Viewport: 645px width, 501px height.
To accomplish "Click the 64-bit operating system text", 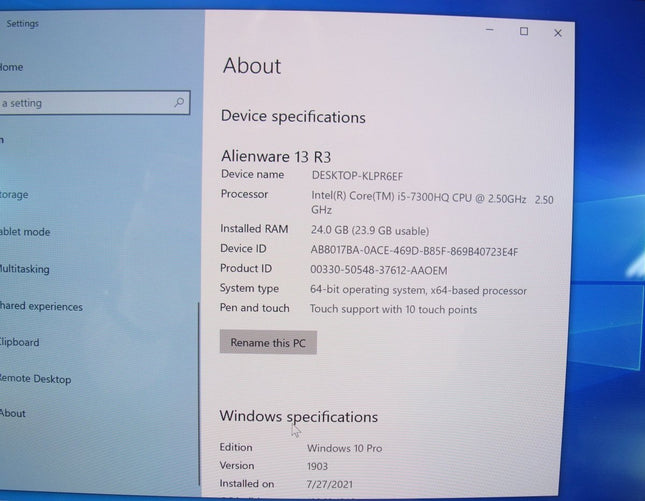I will (x=418, y=290).
